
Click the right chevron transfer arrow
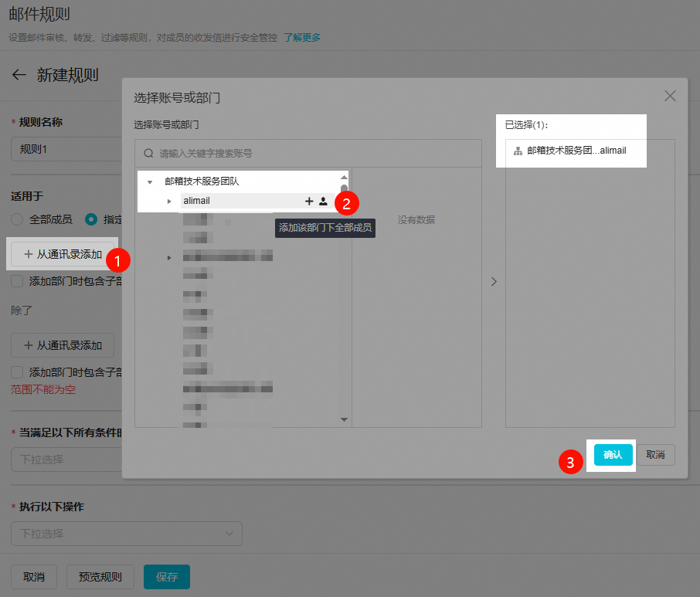(x=494, y=282)
